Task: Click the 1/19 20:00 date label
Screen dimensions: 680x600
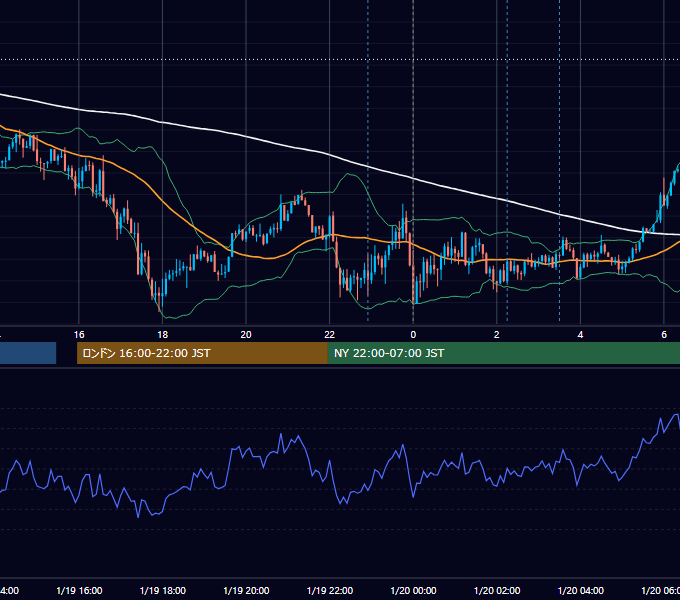Action: (246, 590)
